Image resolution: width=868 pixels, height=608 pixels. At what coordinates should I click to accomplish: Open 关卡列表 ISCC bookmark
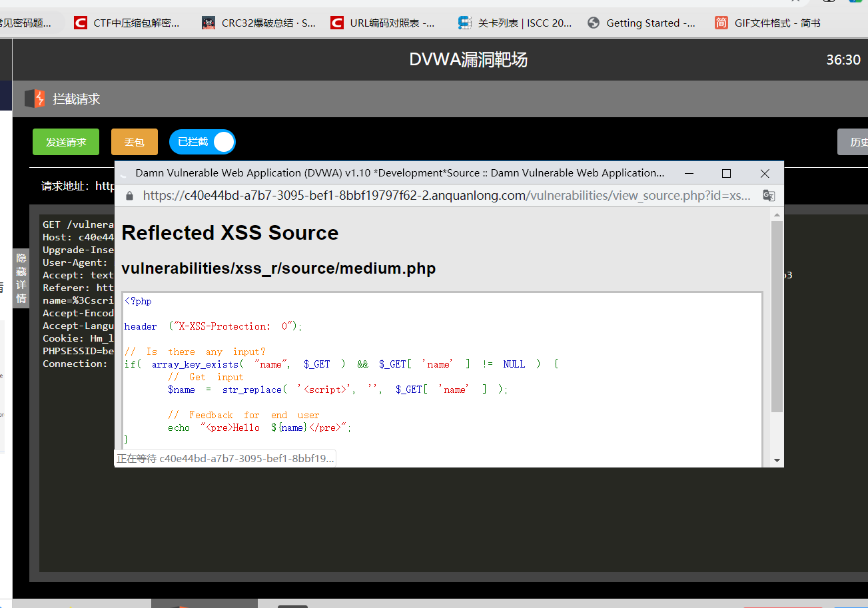coord(515,23)
